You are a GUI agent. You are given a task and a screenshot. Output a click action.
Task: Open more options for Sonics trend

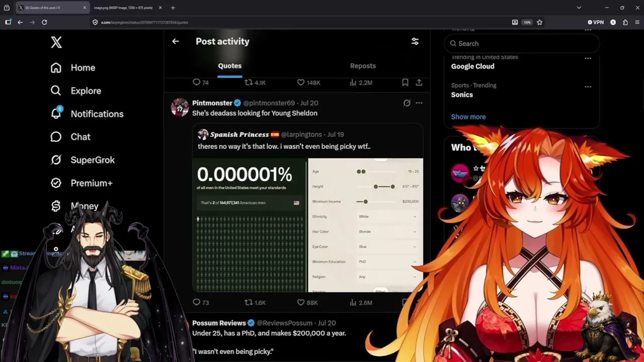click(588, 86)
